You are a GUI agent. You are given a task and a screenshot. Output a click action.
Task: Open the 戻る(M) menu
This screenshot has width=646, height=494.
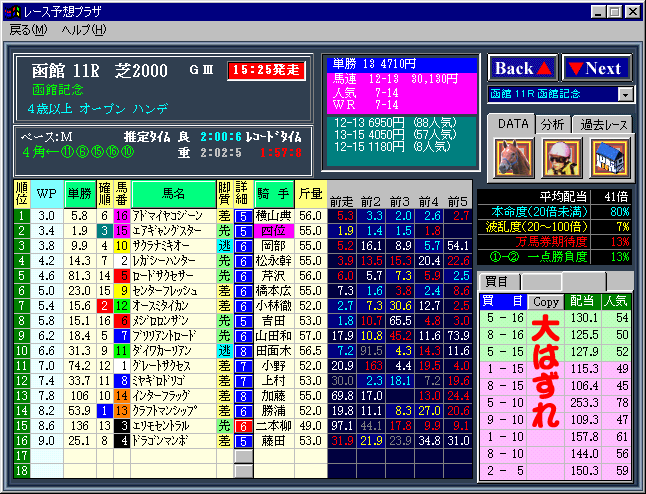(x=27, y=30)
